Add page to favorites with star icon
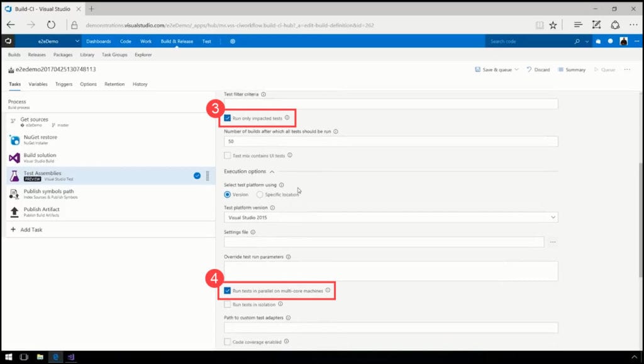Viewport: 644px width, 364px height. (553, 25)
